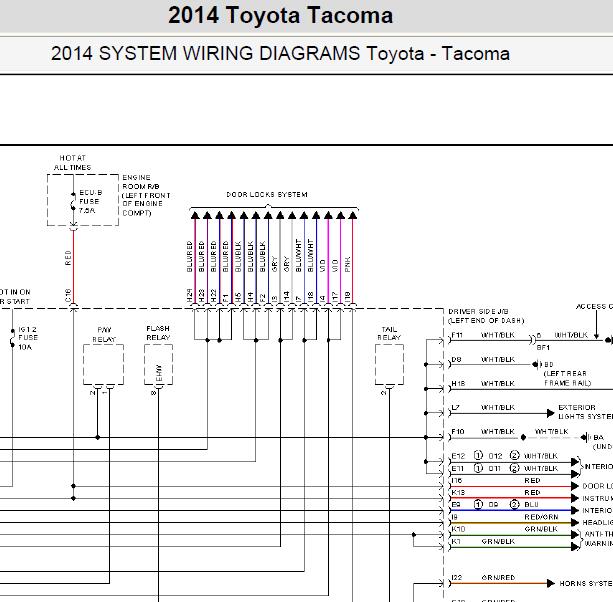Click the '2014 Toyota Tacoma' title
Screen dimensions: 613x602
point(280,16)
